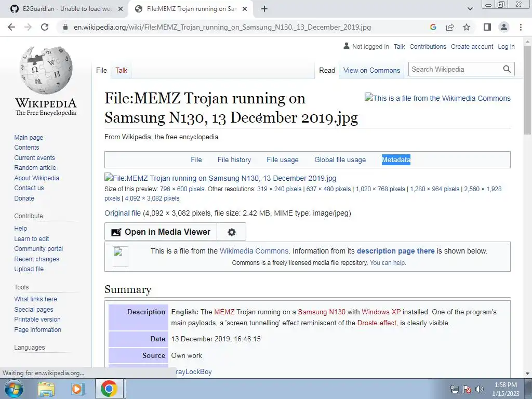Expand the tab search dropdown arrow
532x399 pixels.
pyautogui.click(x=470, y=9)
